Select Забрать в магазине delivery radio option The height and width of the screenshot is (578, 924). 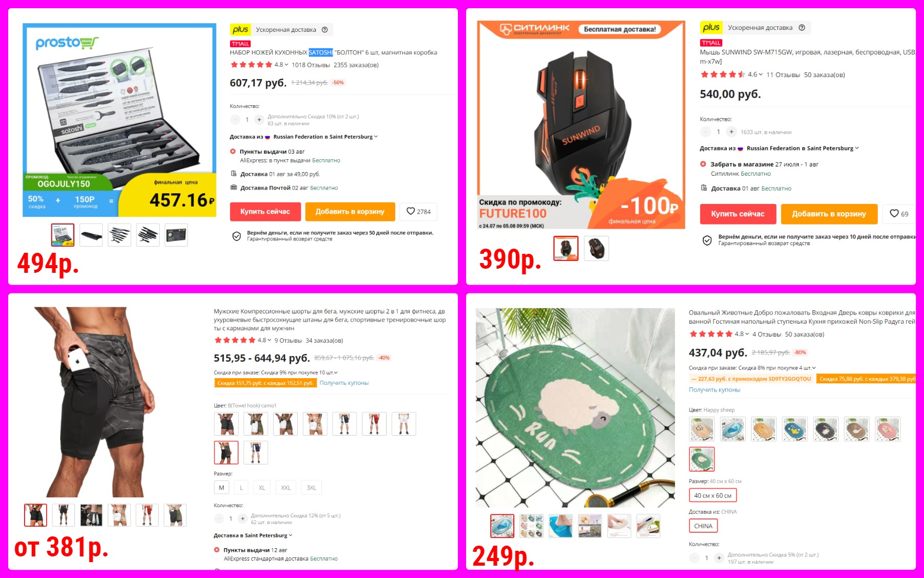(x=703, y=164)
